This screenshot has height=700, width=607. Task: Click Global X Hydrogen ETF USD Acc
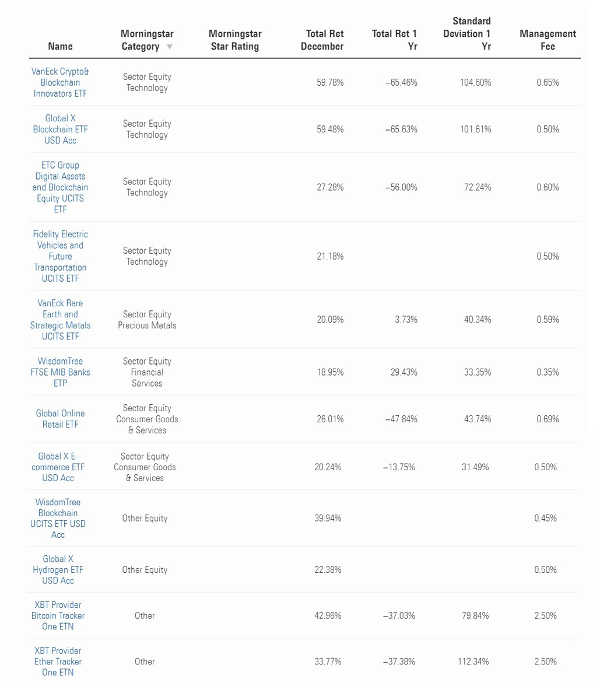(58, 569)
